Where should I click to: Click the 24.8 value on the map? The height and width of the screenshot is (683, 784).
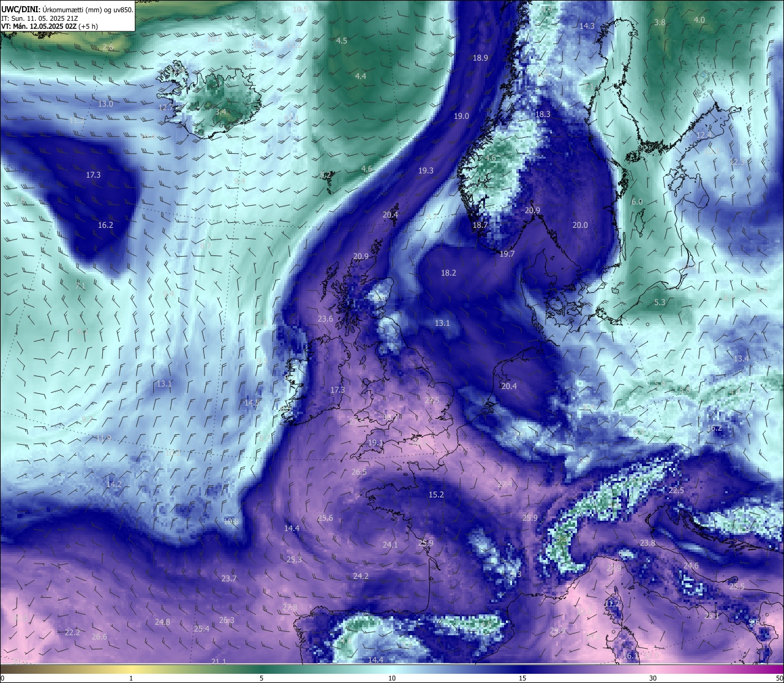[x=162, y=622]
